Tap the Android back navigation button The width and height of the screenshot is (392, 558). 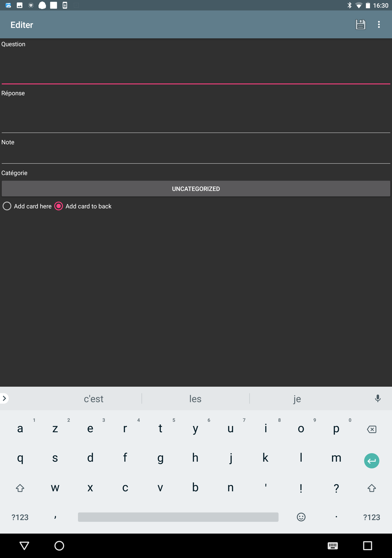[x=24, y=546]
